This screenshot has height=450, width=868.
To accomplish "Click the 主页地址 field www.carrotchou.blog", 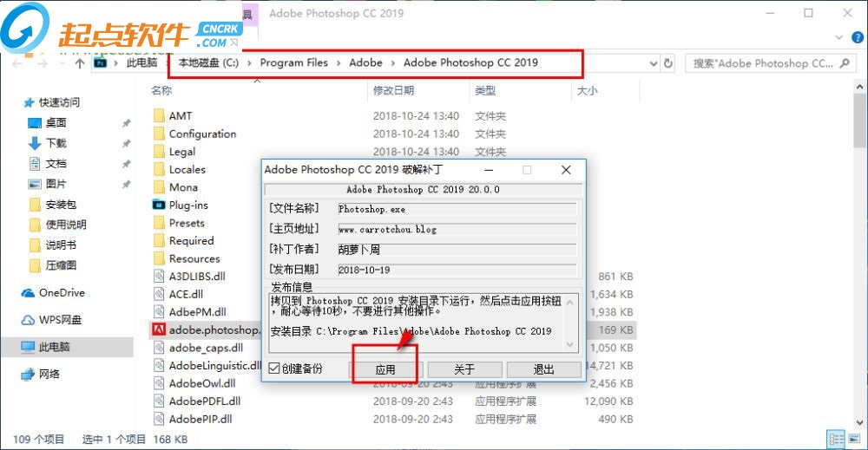I will tap(457, 229).
